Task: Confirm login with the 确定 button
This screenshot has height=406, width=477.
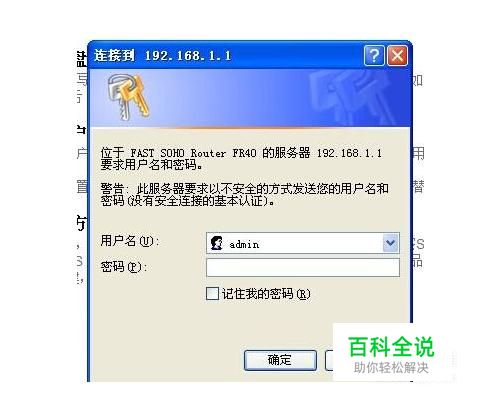Action: point(280,360)
